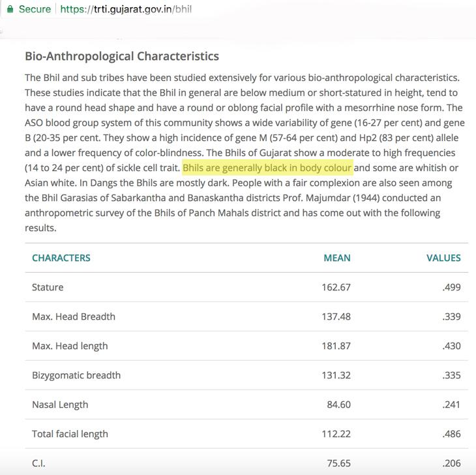Click the highlighted sentence about Bhils body colour

[267, 168]
